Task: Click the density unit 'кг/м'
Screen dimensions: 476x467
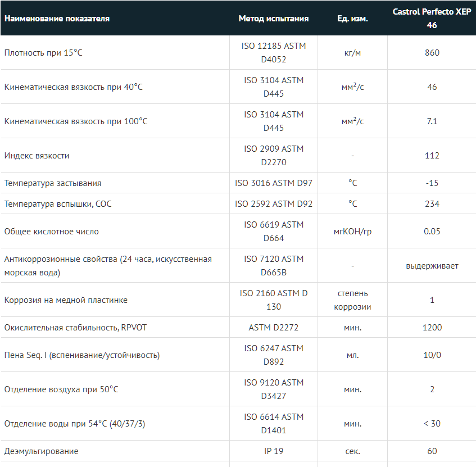Action: click(352, 53)
